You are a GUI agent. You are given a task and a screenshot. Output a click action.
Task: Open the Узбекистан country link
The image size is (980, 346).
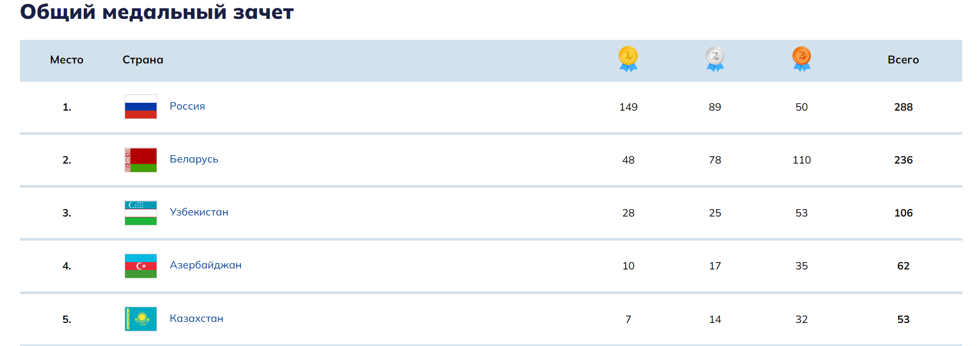(x=199, y=212)
